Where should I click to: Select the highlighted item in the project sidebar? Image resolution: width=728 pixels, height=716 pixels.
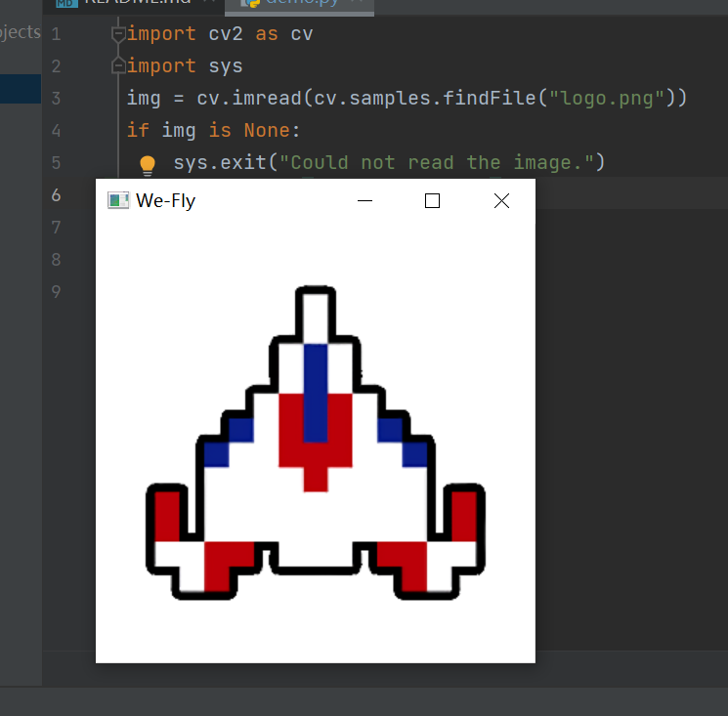20,89
